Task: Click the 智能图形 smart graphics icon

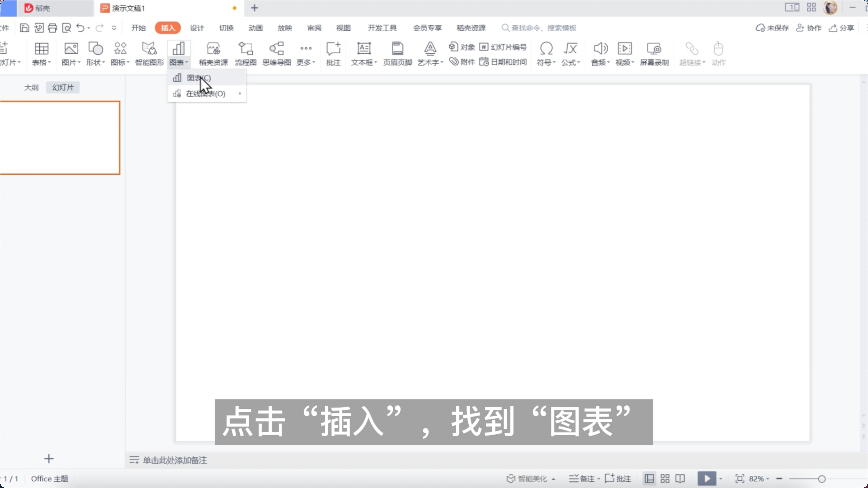Action: [x=149, y=54]
